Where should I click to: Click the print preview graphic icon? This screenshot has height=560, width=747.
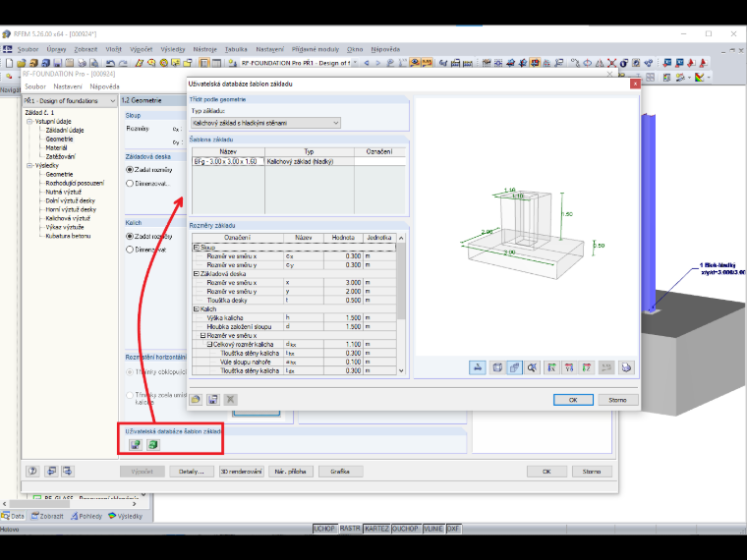click(x=626, y=367)
